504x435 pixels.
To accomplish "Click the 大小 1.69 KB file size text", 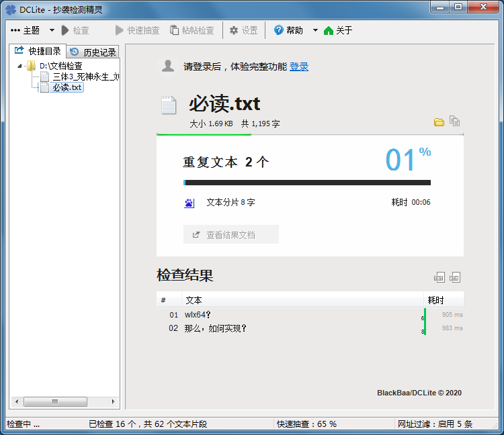I will [x=211, y=124].
